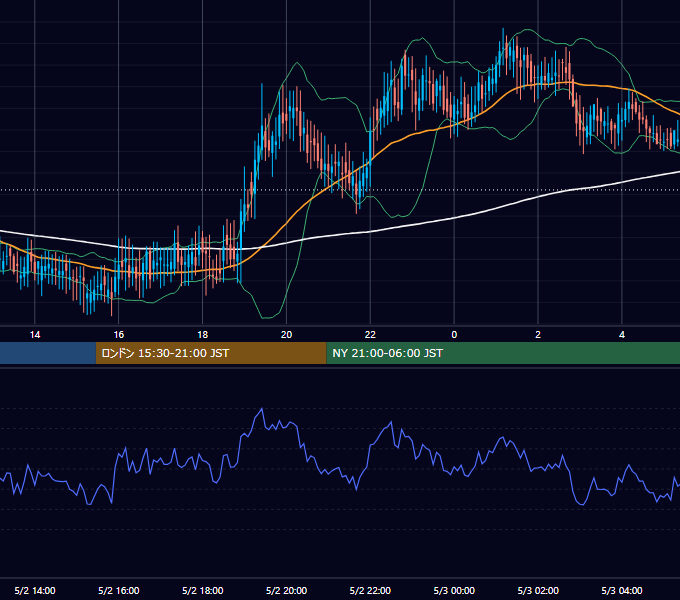Click the blue session bar before ロンドン
Viewport: 680px width, 600px height.
click(48, 353)
